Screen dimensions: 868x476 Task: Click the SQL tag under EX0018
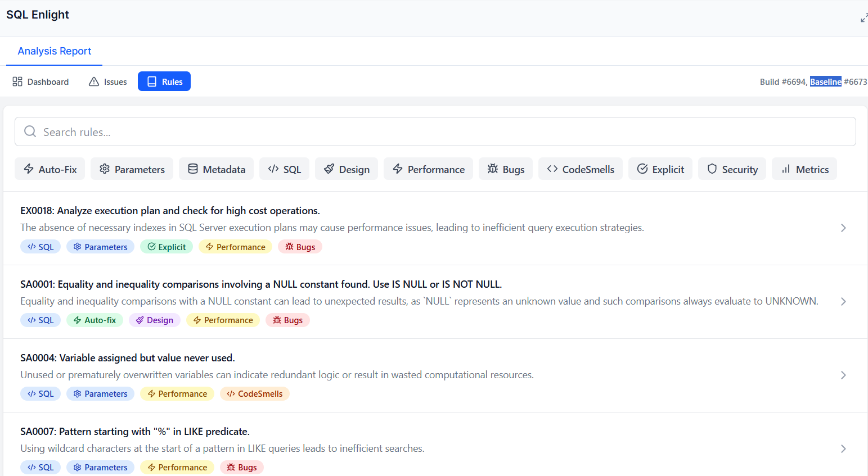(41, 247)
